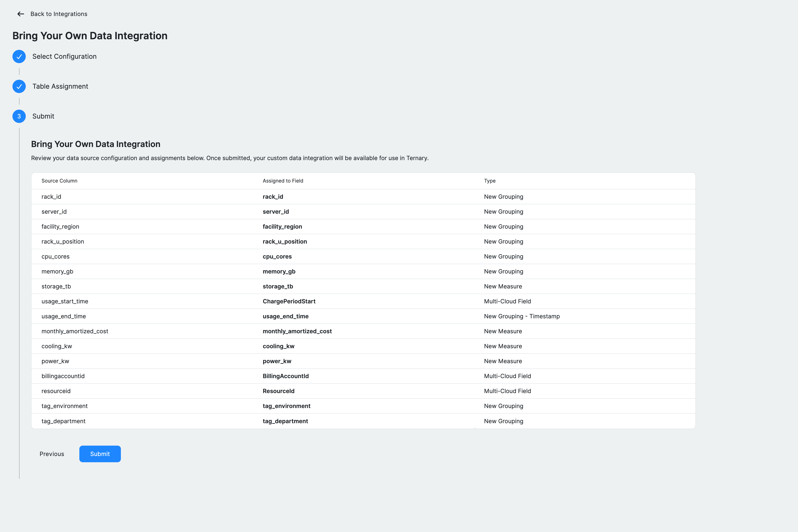
Task: Click the step 3 Submit circle icon
Action: (x=19, y=116)
